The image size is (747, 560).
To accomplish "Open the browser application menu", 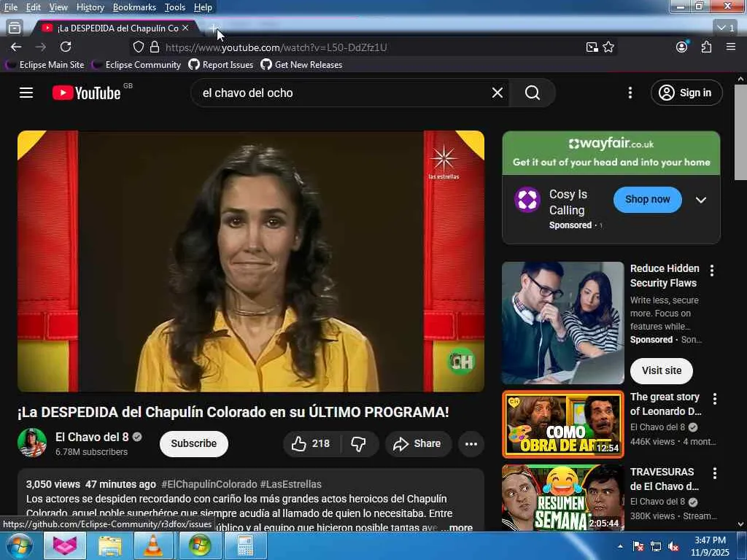I will pyautogui.click(x=731, y=47).
